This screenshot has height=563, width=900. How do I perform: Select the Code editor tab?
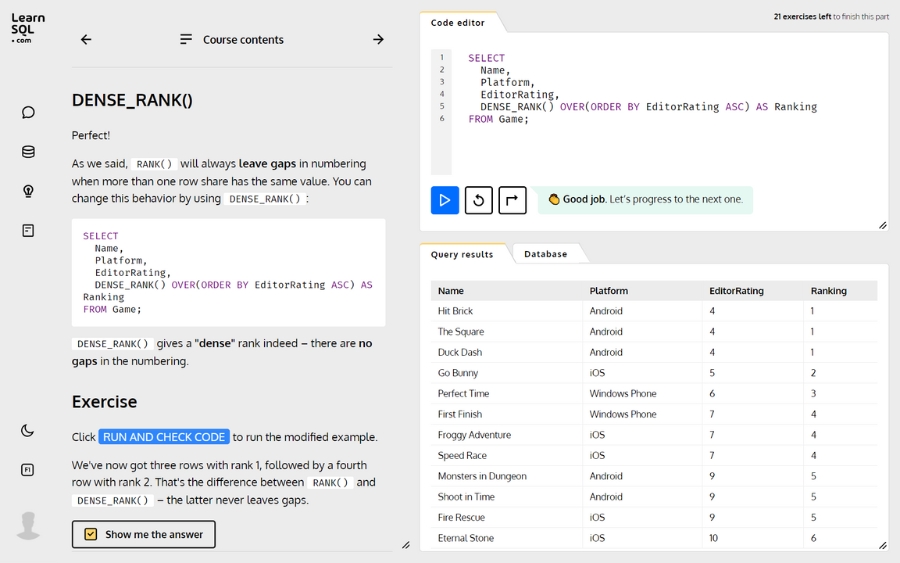457,22
